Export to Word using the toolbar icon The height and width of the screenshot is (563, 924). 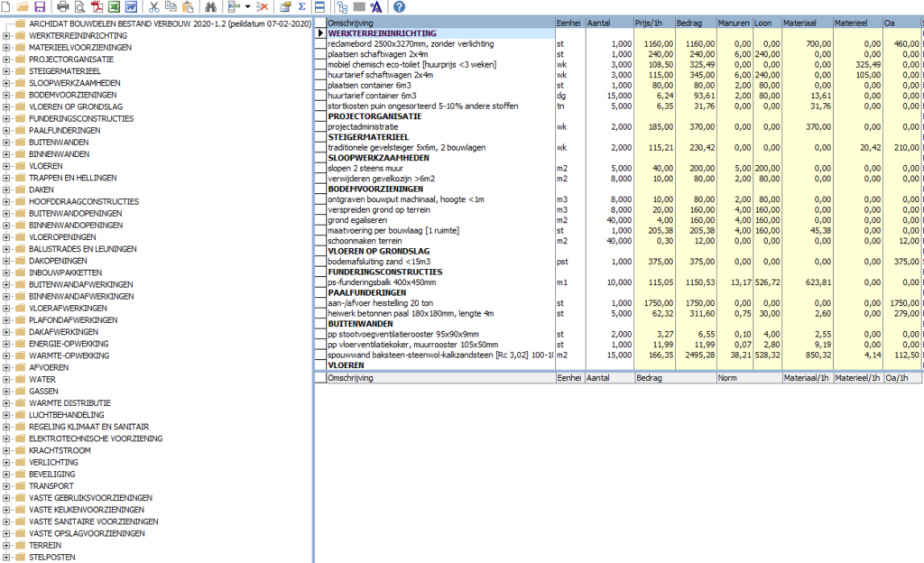[x=131, y=6]
